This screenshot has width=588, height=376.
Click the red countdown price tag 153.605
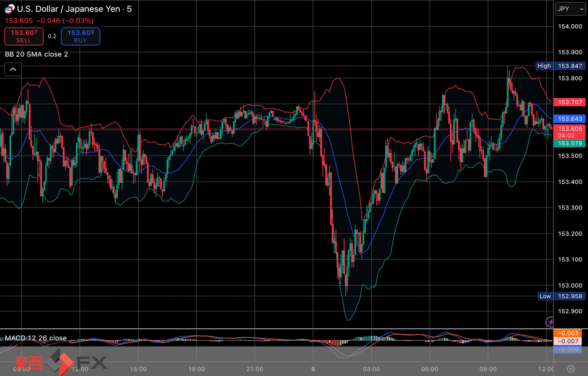(570, 132)
